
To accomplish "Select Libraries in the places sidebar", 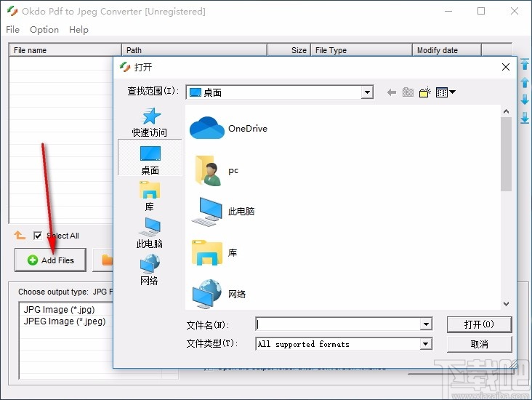I will [150, 196].
